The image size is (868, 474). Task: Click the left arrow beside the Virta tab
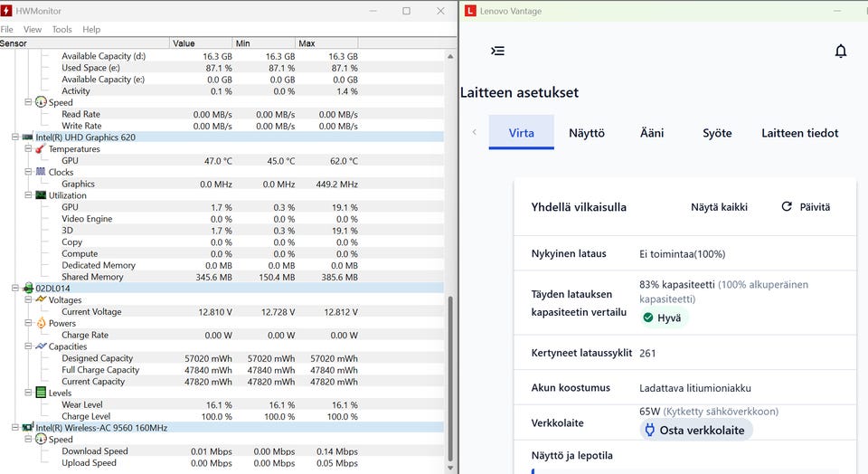pos(475,132)
